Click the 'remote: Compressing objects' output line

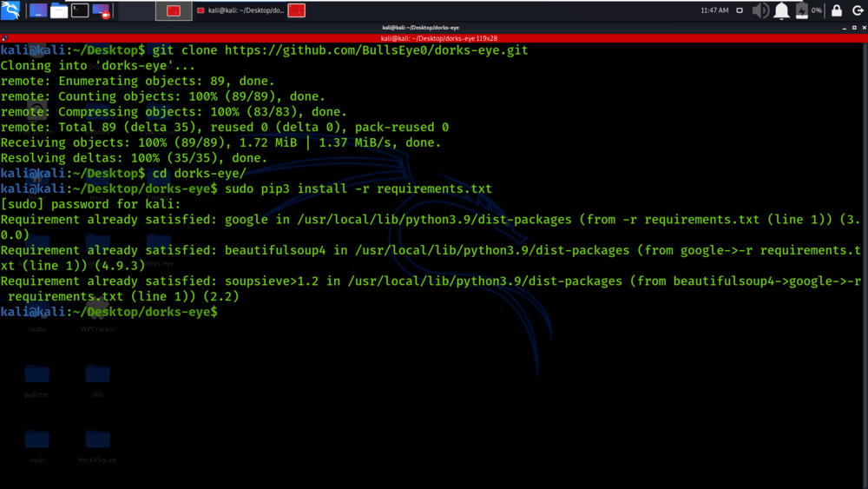174,112
